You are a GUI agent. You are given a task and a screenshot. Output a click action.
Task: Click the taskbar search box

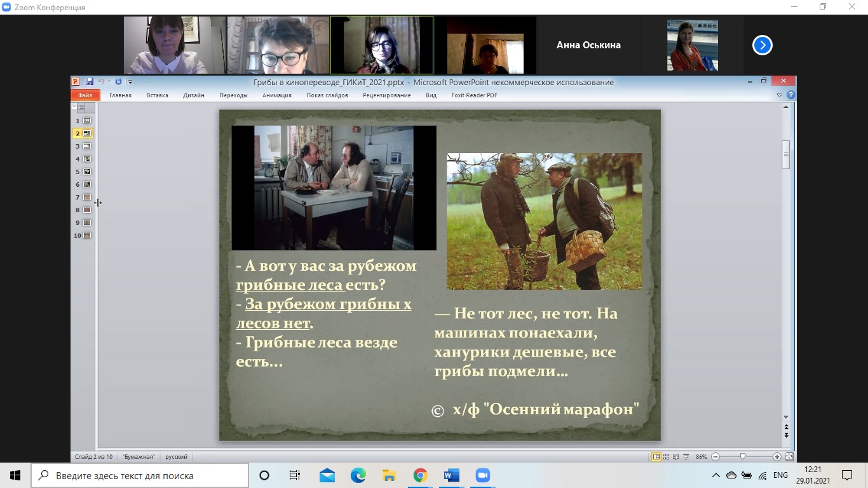click(140, 475)
